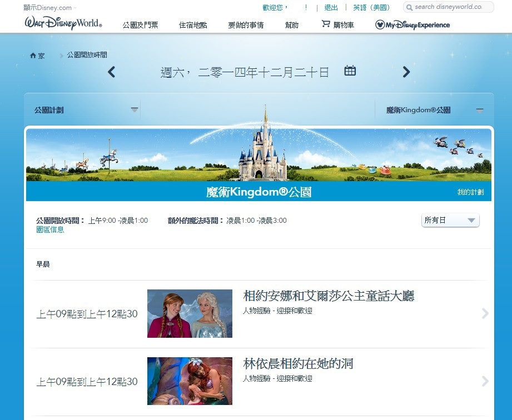Click the 英語 (美國) language link
The width and height of the screenshot is (512, 420).
[x=371, y=8]
